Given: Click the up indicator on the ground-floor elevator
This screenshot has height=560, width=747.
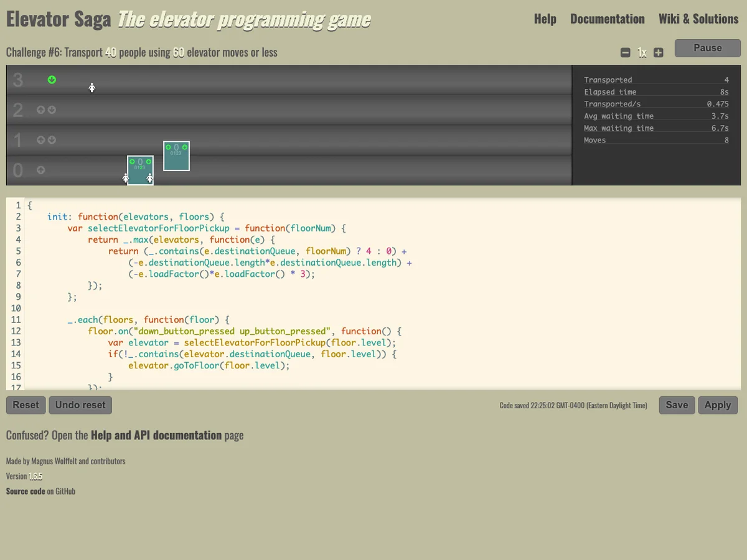Looking at the screenshot, I should pos(132,162).
